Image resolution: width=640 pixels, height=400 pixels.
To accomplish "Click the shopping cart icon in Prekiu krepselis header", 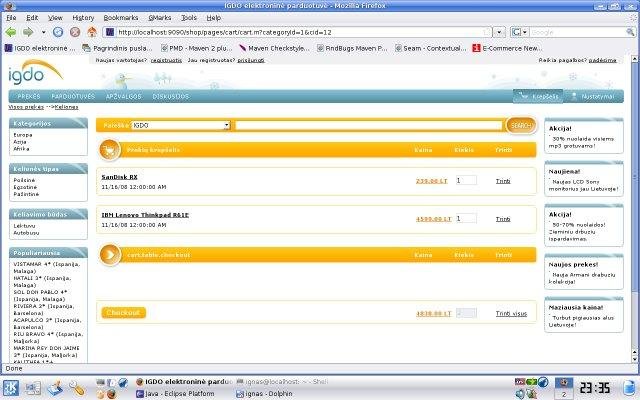I will [109, 150].
